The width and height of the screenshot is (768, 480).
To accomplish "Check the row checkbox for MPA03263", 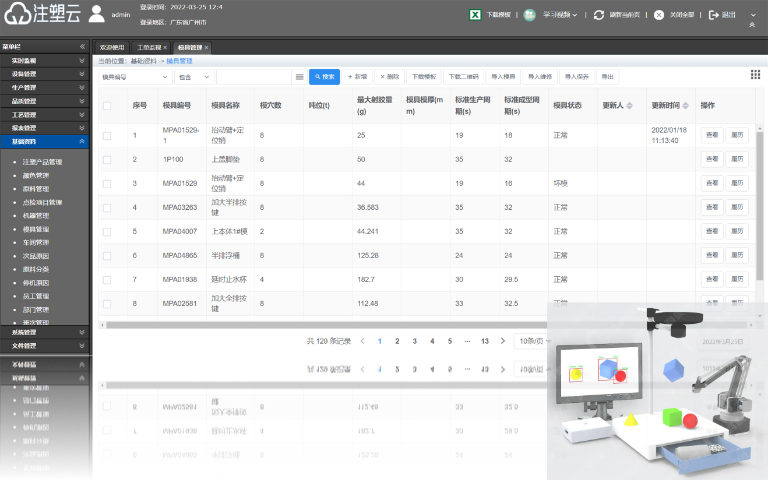I will pos(107,207).
